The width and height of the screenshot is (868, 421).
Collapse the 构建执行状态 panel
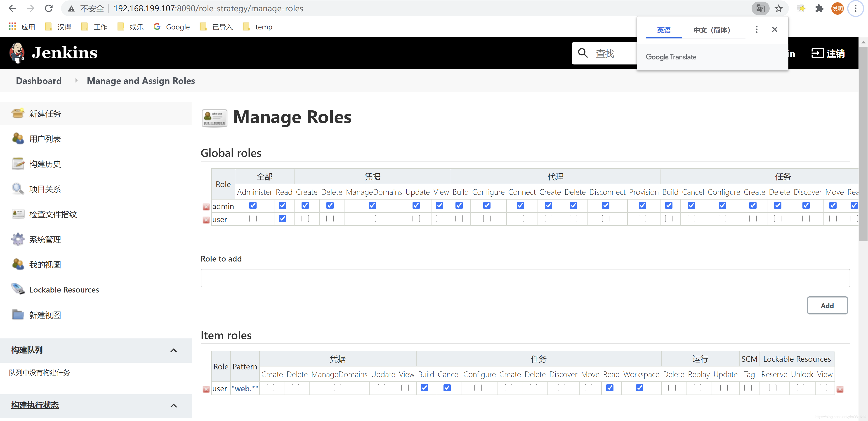click(173, 405)
